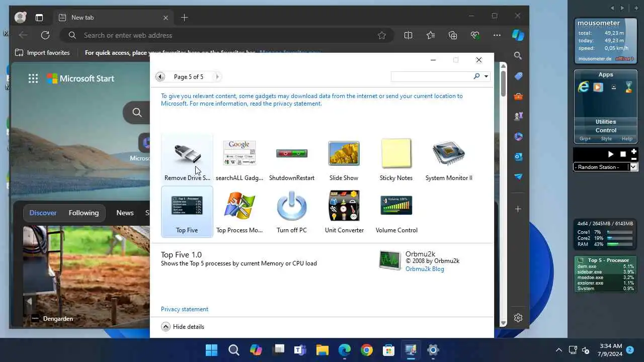The height and width of the screenshot is (362, 644).
Task: Open the Collections icon in Edge toolbar
Action: (453, 35)
